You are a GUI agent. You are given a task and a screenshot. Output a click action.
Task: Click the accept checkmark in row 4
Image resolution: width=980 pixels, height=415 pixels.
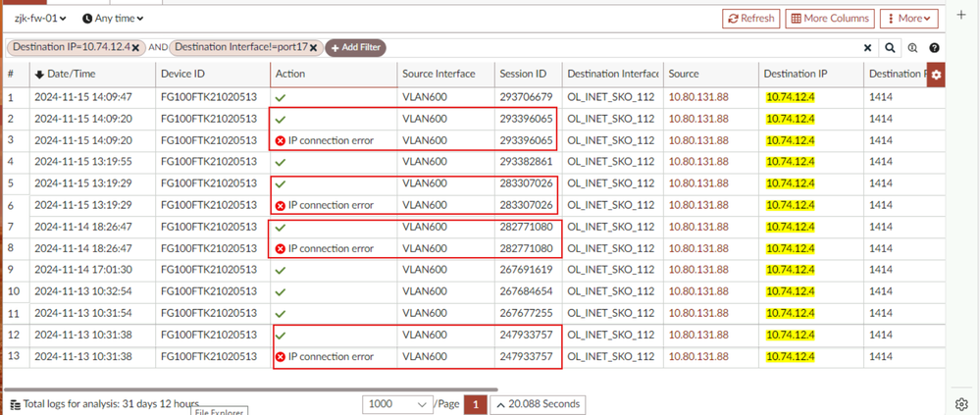281,163
